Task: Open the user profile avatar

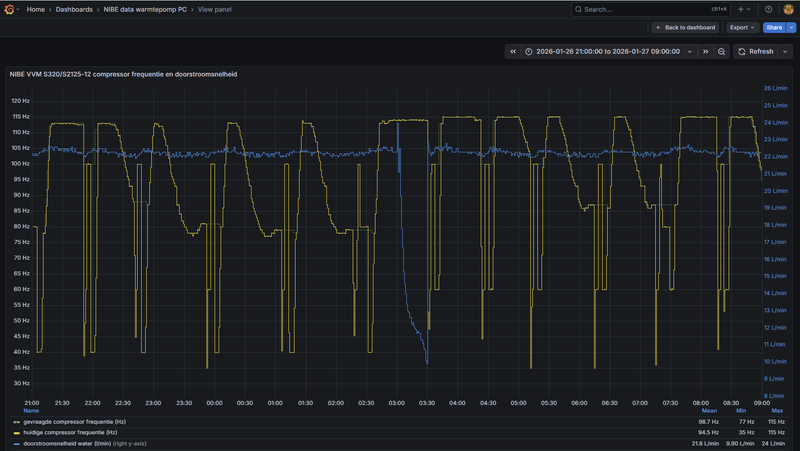Action: pyautogui.click(x=788, y=9)
